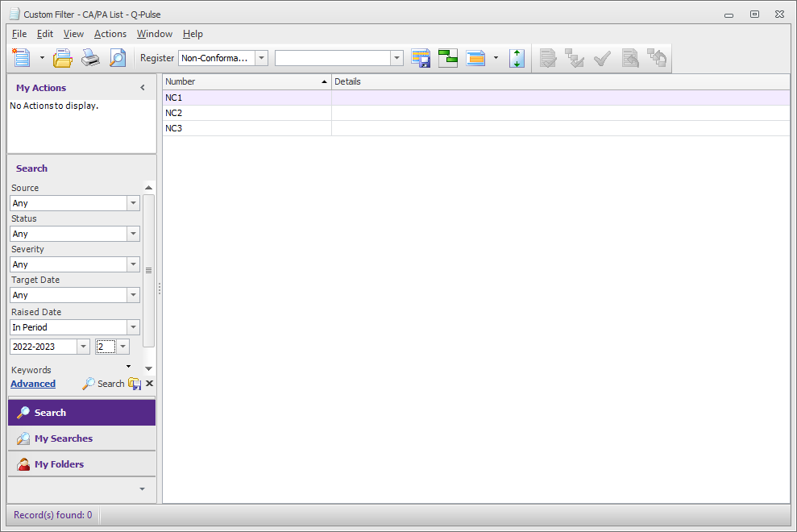
Task: Open the Severity dropdown
Action: point(133,264)
